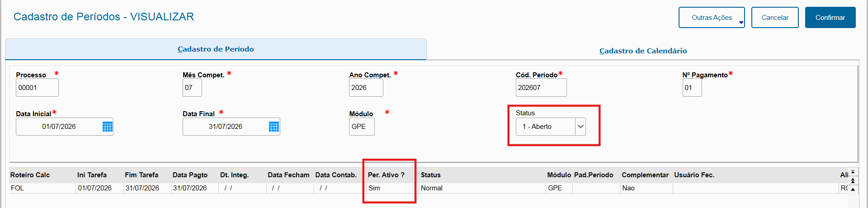Open the Data Inicial calendar picker
The image size is (868, 208).
(108, 127)
